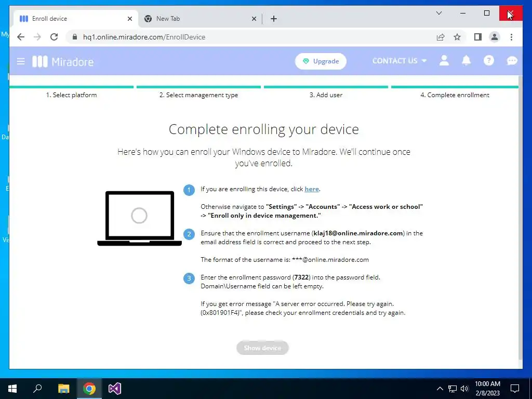
Task: Switch to the New Tab tab
Action: pos(200,19)
